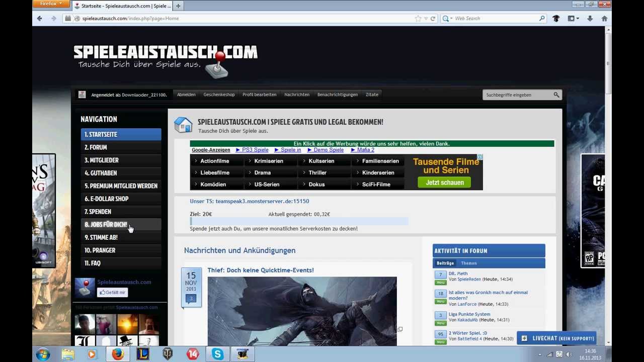Image resolution: width=644 pixels, height=362 pixels.
Task: Open the DR. Meth forum thread
Action: click(458, 274)
